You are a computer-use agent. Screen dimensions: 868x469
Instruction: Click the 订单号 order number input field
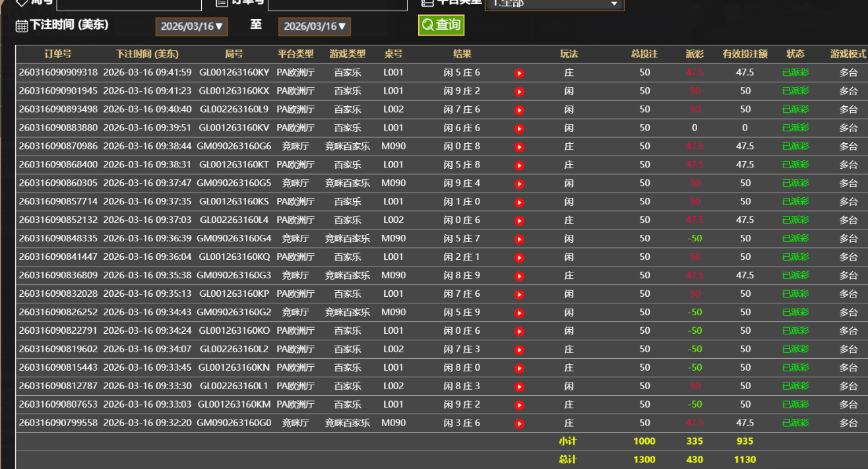[x=337, y=4]
